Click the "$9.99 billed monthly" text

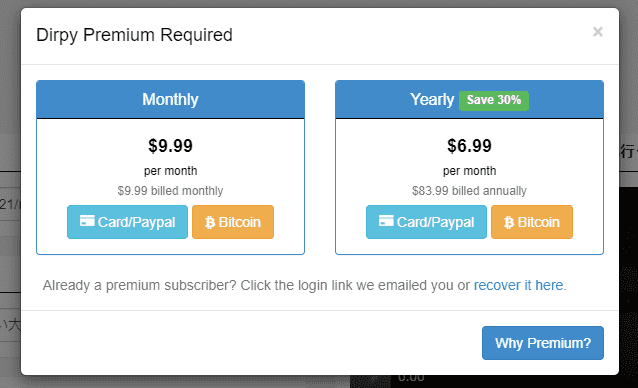click(170, 191)
